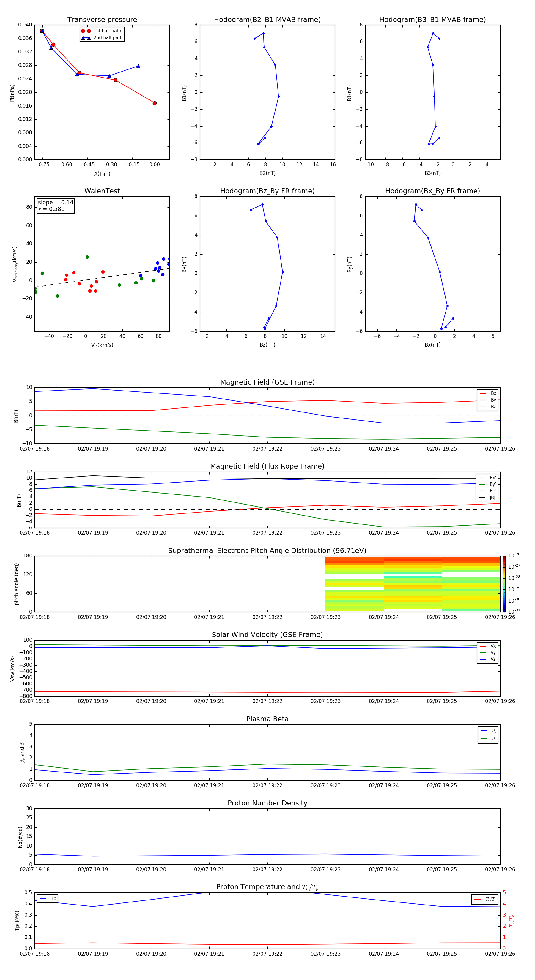Image resolution: width=535 pixels, height=980 pixels.
Task: Click the 'Te/Tp' legend box
Action: pos(485,899)
